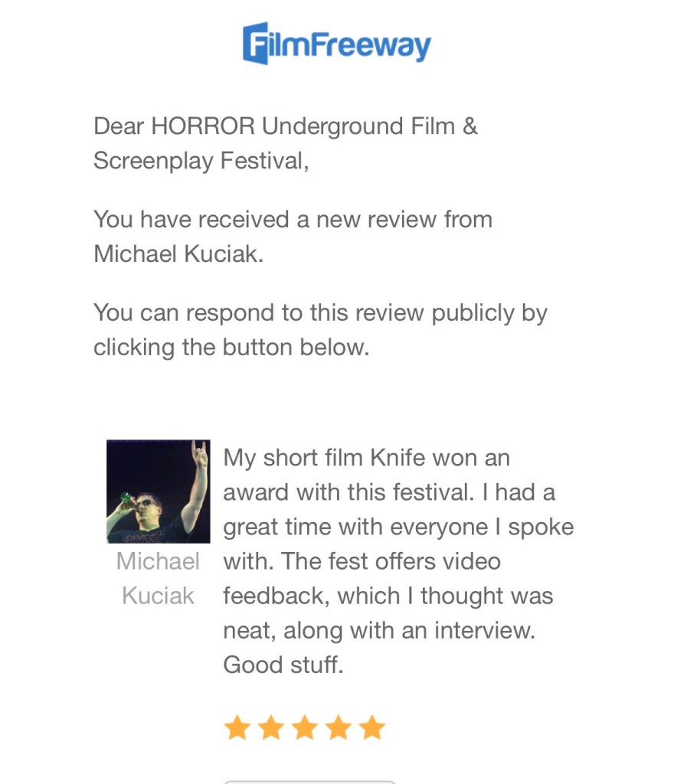Click 'You can respond to this review publicly'
The width and height of the screenshot is (674, 784).
(320, 313)
